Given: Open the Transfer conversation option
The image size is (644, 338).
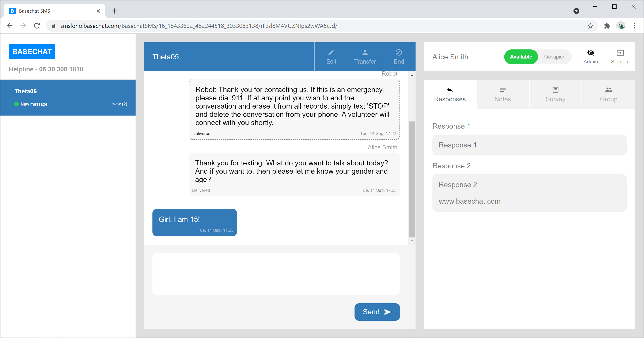Looking at the screenshot, I should click(x=365, y=57).
